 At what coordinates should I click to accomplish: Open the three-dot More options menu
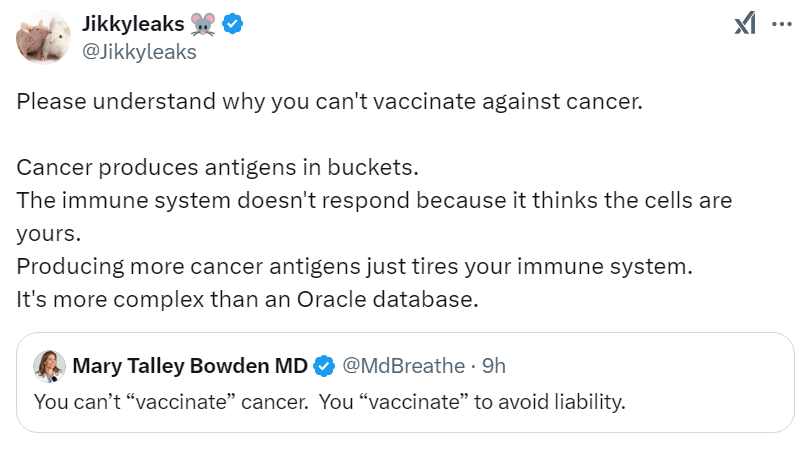[779, 26]
